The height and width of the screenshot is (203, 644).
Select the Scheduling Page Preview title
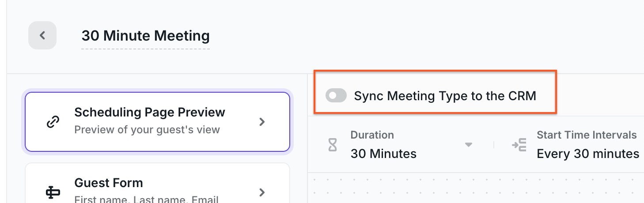(x=150, y=113)
